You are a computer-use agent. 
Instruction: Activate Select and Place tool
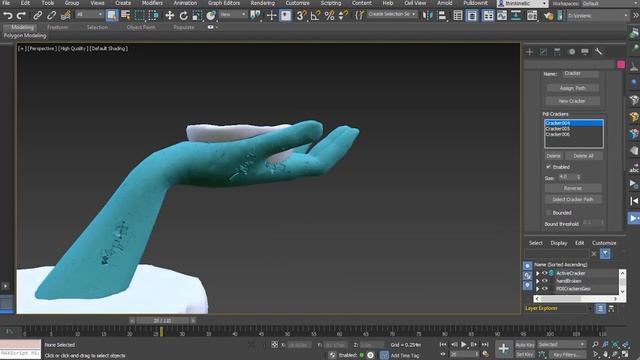(x=211, y=16)
